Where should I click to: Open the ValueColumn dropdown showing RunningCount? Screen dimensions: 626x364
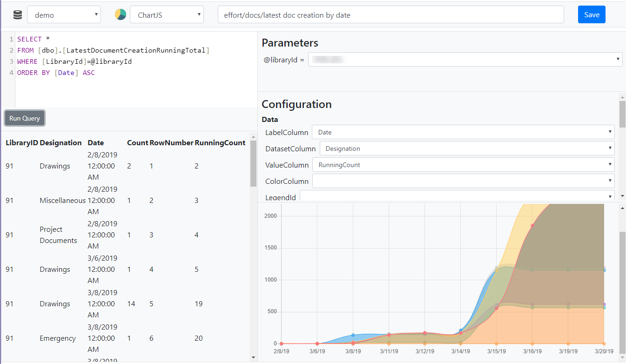[x=463, y=165]
